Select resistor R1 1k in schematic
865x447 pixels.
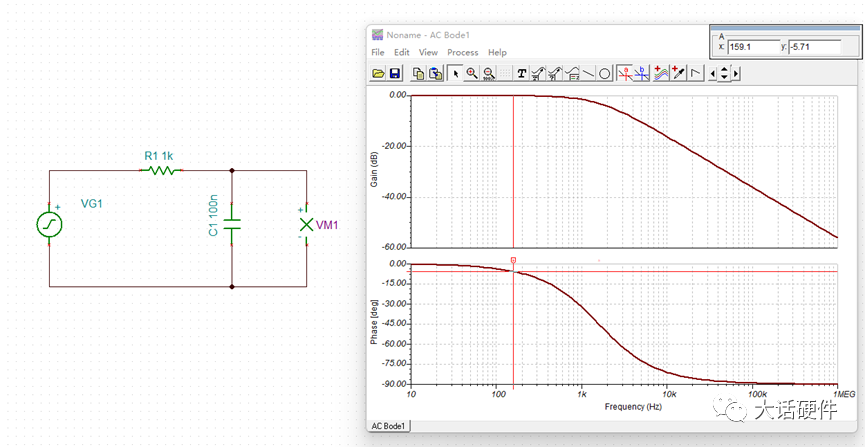(x=162, y=171)
